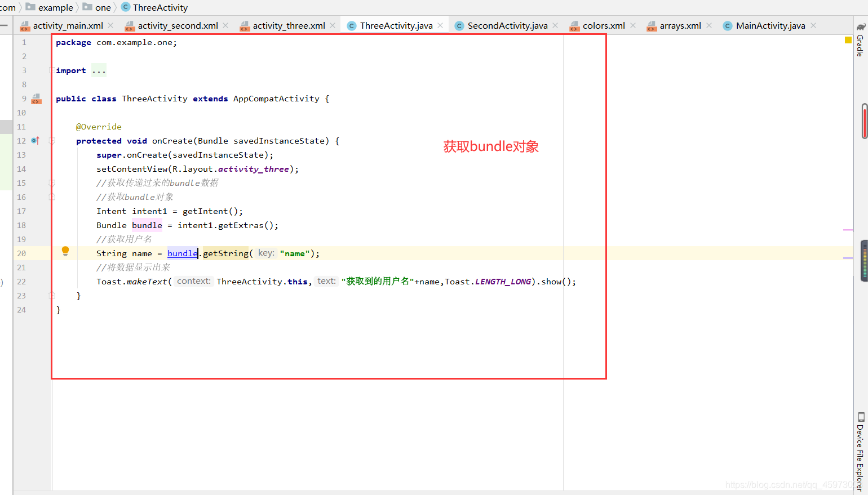The image size is (868, 495).
Task: Open the colors.xml tab
Action: [604, 26]
